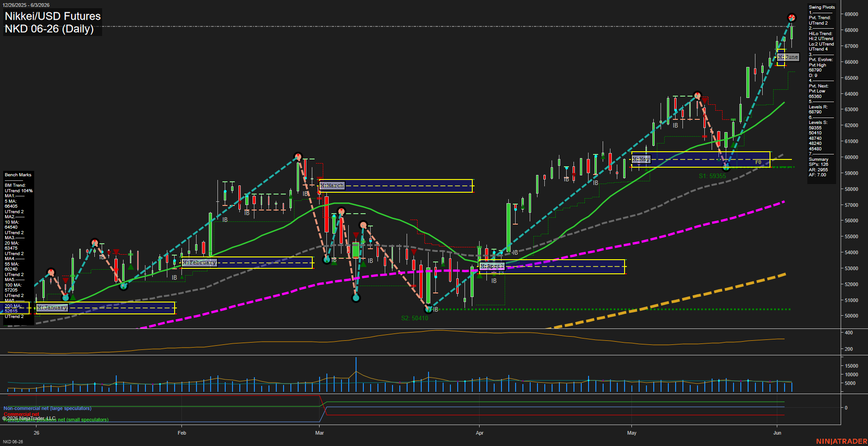This screenshot has width=868, height=446.
Task: Click the Pvt. Trend: label
Action: pyautogui.click(x=820, y=18)
